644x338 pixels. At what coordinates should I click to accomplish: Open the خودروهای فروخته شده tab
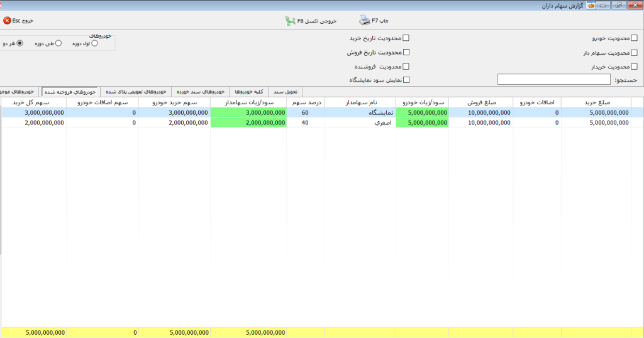pos(70,92)
